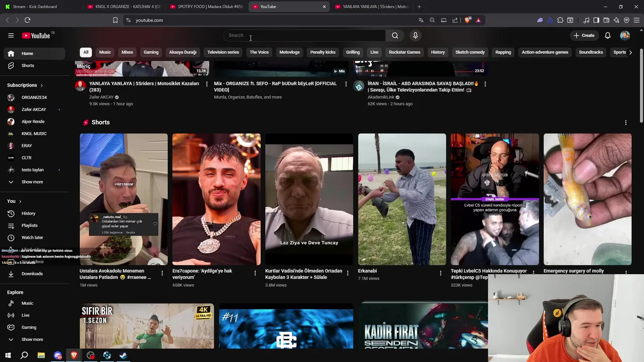This screenshot has height=362, width=644.
Task: Expand Show more under Subscriptions
Action: 35,182
